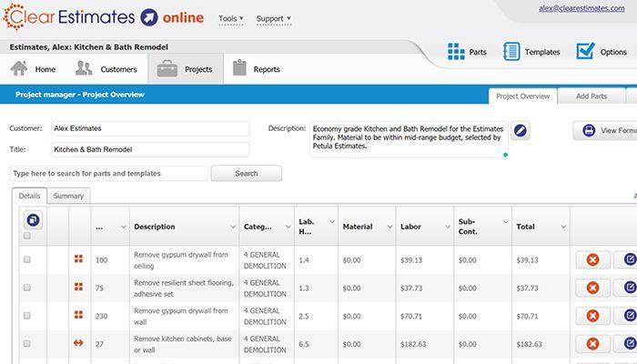Switch to the Add Parts tab
637x364 pixels.
click(591, 96)
